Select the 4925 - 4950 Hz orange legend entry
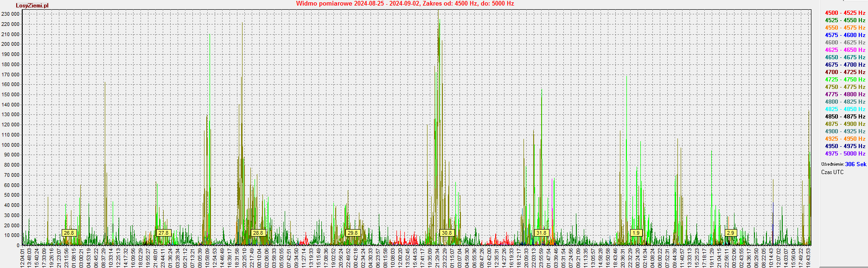The image size is (868, 268). pyautogui.click(x=845, y=139)
